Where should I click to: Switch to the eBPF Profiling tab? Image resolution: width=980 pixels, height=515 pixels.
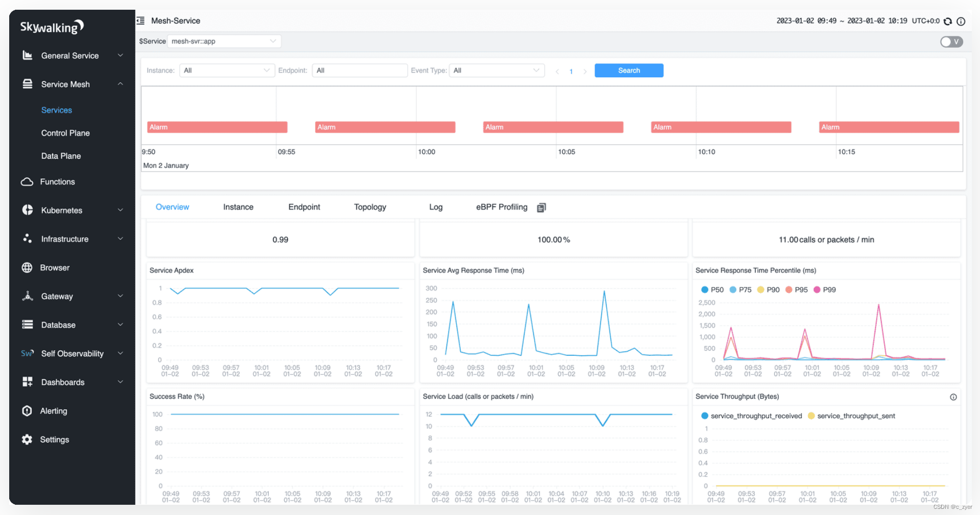tap(502, 207)
